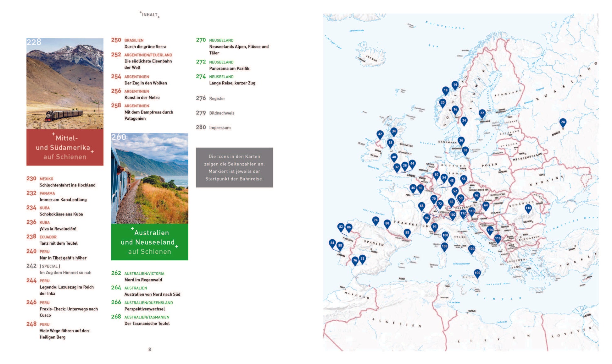Open entry 268 Der Tasmanische Teufel
This screenshot has width=612, height=364.
point(147,323)
